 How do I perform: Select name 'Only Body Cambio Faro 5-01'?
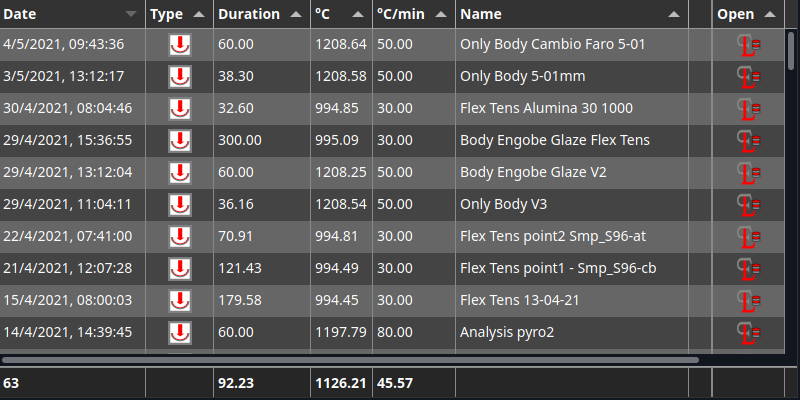point(553,44)
